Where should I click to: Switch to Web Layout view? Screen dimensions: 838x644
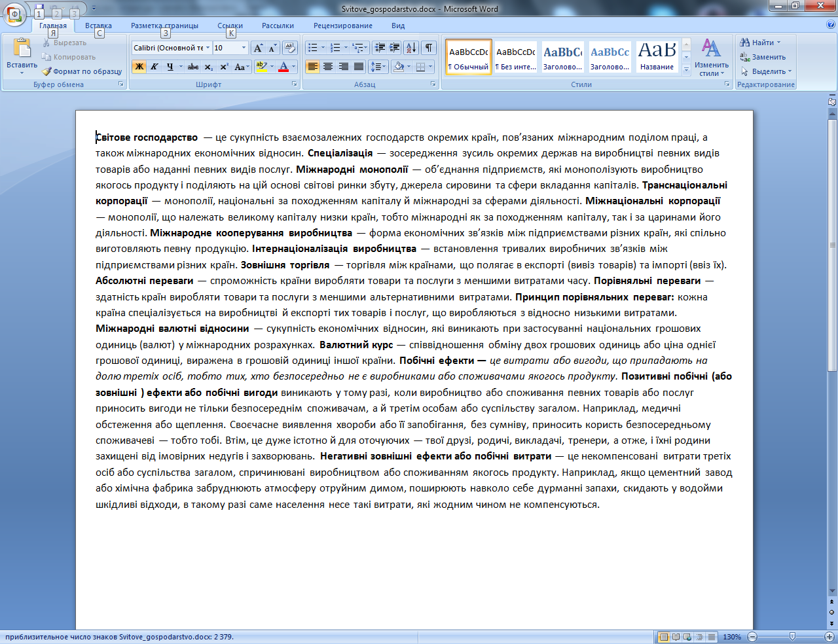(687, 637)
